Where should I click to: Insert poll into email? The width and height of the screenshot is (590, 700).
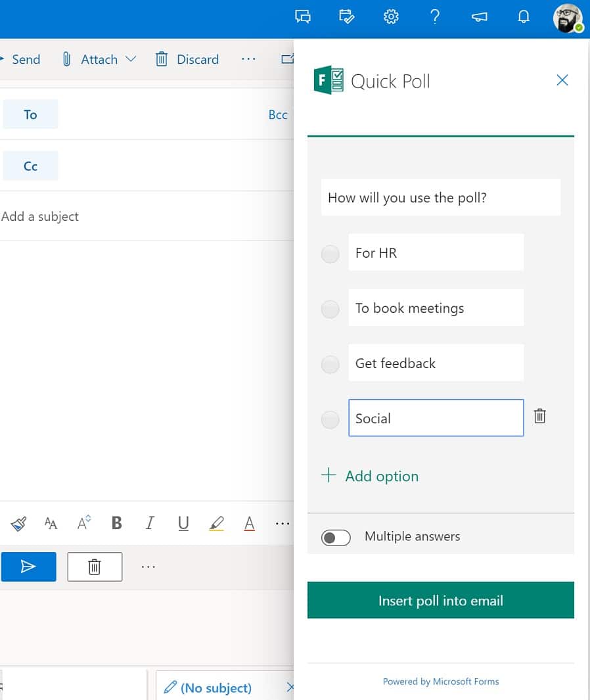click(x=440, y=599)
